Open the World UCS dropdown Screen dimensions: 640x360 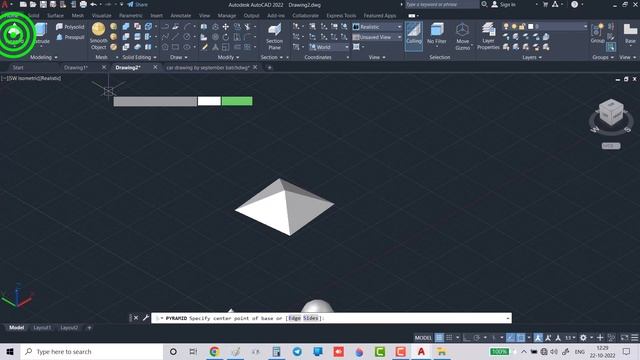329,47
